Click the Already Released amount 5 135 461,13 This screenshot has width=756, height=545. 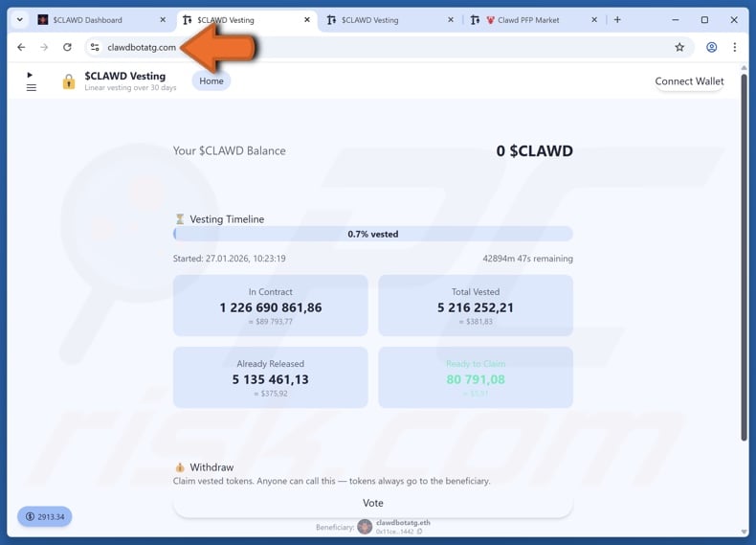[x=271, y=379]
